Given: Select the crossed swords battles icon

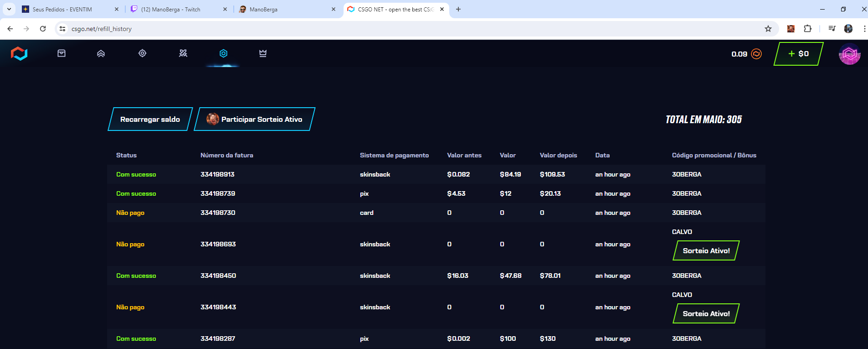Looking at the screenshot, I should [x=183, y=53].
